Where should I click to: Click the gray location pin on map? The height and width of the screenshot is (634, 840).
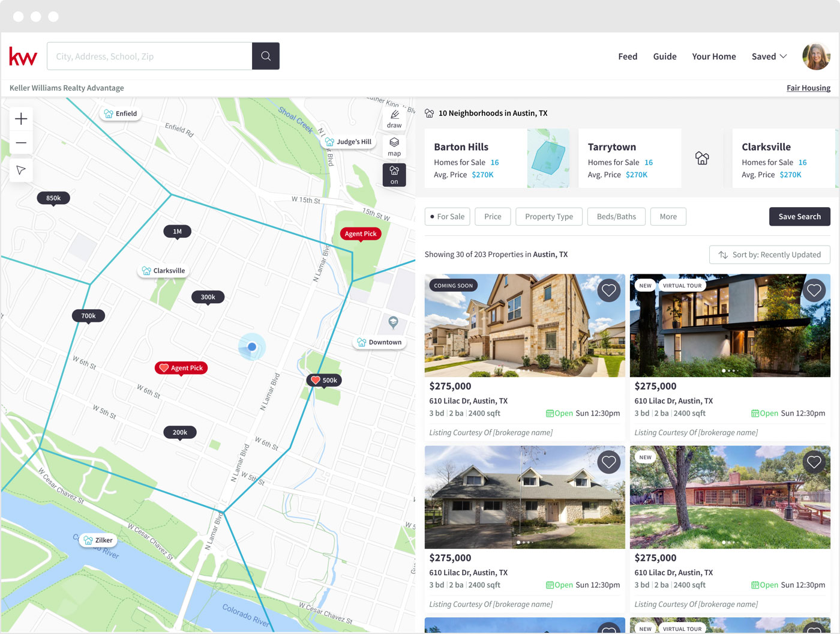point(393,322)
